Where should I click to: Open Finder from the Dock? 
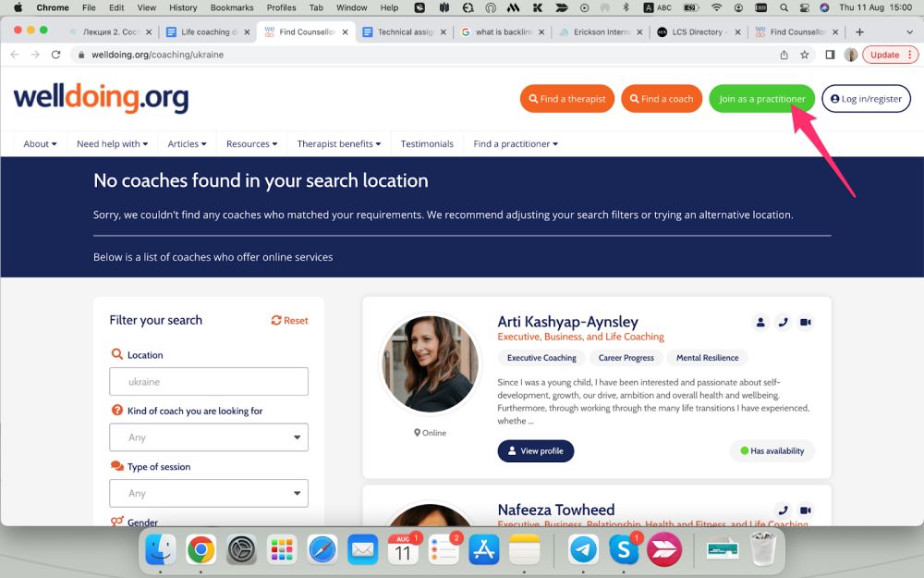[x=160, y=550]
